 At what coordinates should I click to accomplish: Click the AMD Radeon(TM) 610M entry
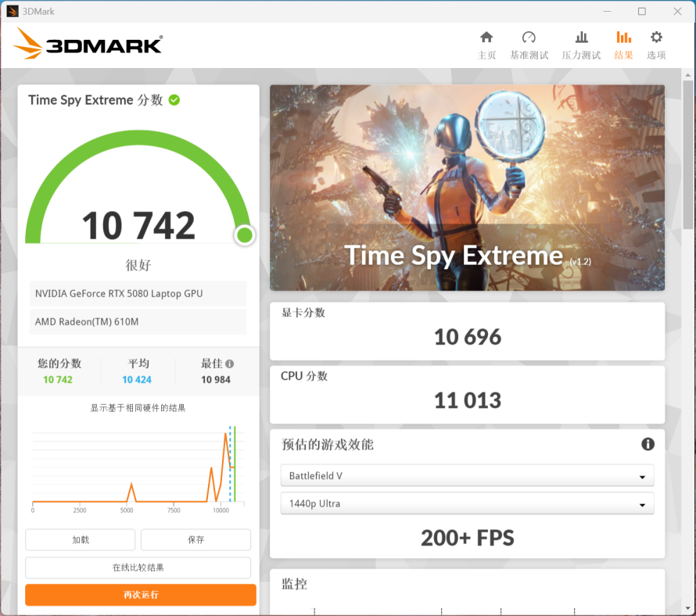[x=138, y=322]
